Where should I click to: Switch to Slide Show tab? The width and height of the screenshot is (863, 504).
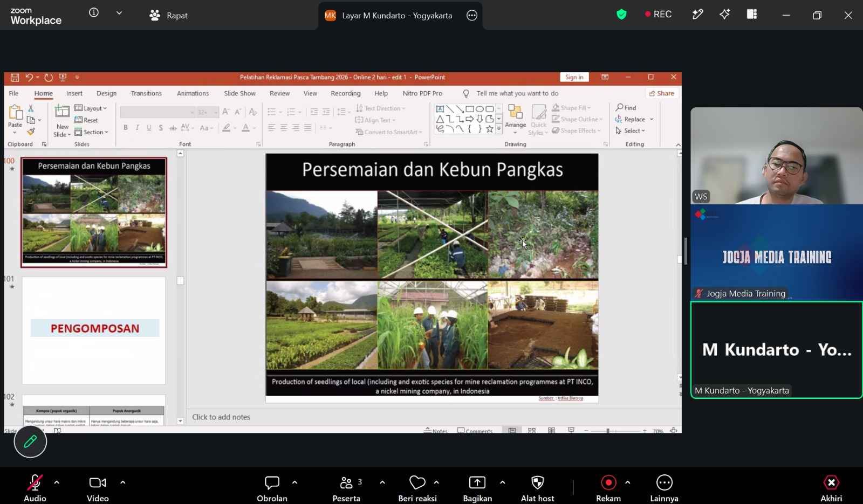click(239, 93)
